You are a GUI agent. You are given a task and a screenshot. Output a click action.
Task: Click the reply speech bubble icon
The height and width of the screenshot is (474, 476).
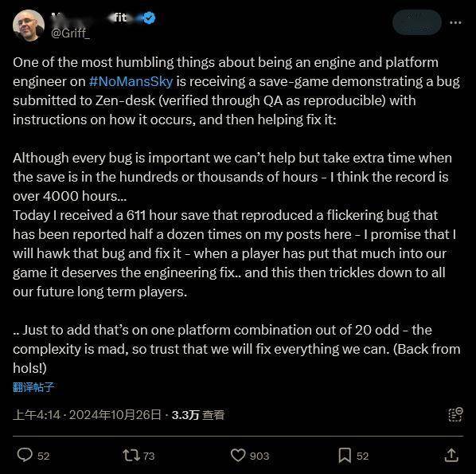pos(25,455)
